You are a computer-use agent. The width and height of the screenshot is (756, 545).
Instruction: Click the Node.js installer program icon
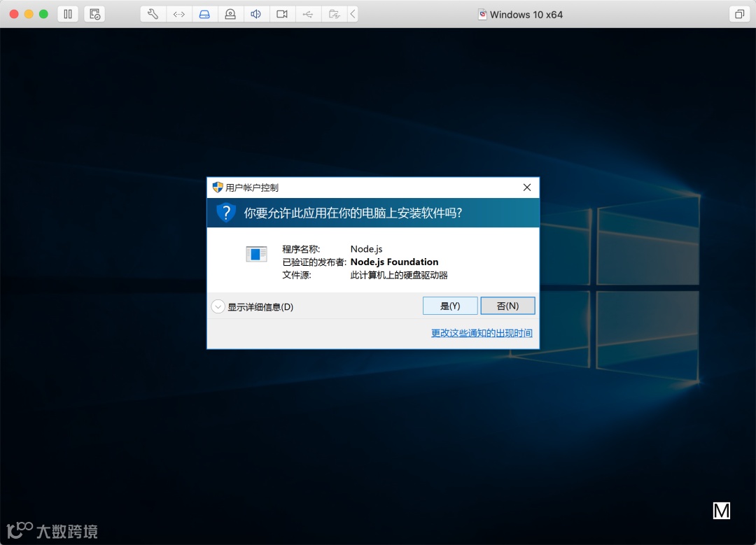pos(256,254)
